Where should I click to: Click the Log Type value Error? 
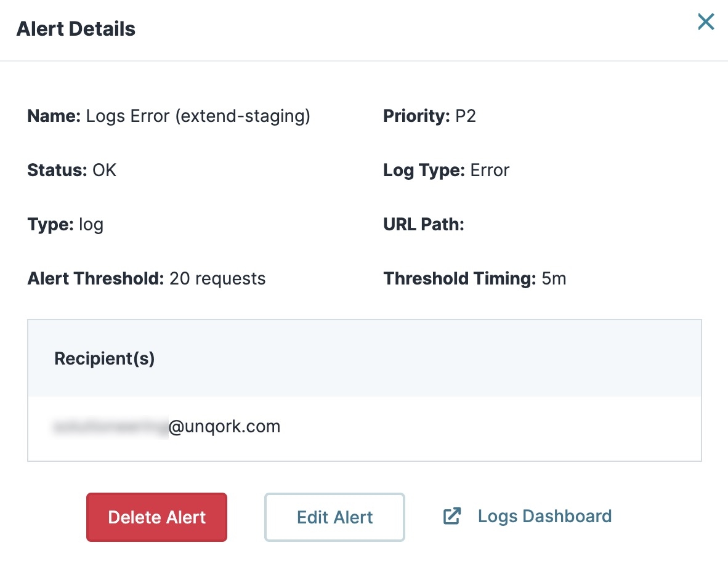(490, 171)
